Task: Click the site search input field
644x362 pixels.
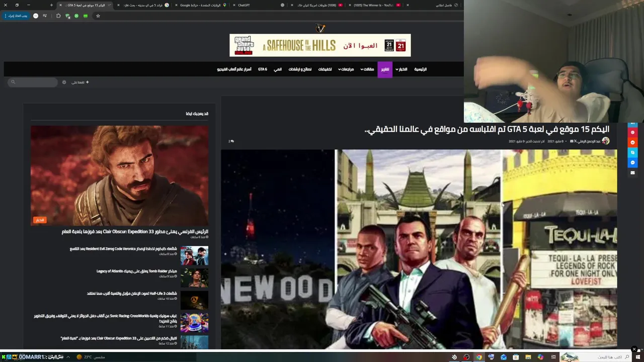Action: click(33, 82)
